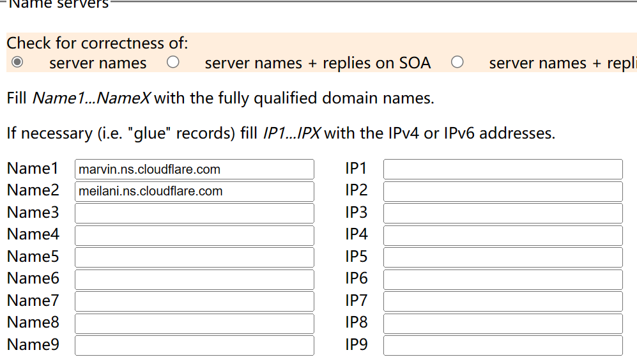Screen dimensions: 637x364
Task: Select the third partially visible radio option
Action: pyautogui.click(x=457, y=63)
